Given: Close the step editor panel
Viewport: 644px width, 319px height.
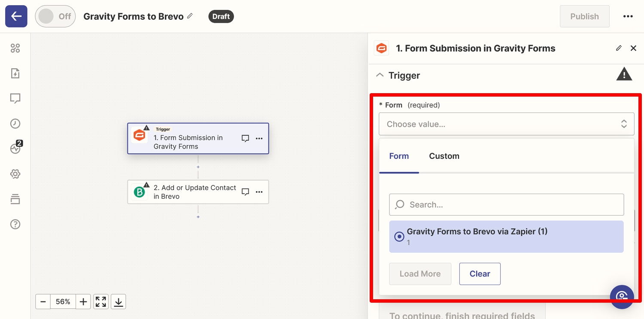Looking at the screenshot, I should 633,48.
